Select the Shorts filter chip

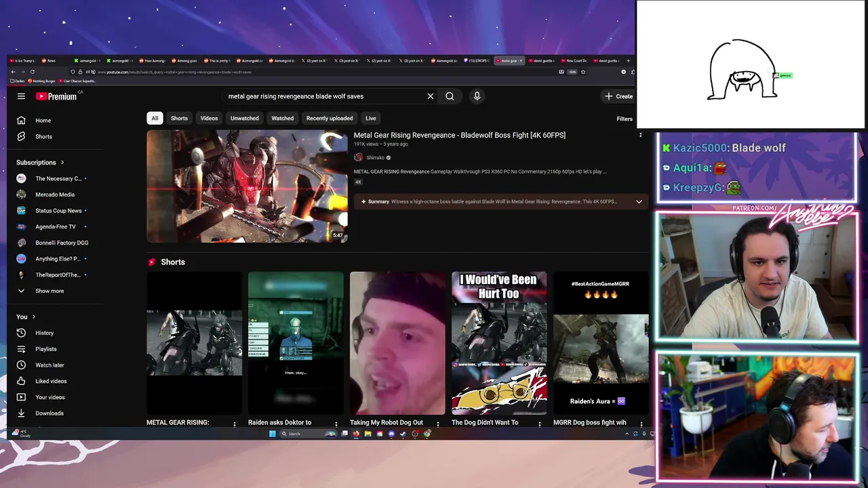[x=179, y=118]
